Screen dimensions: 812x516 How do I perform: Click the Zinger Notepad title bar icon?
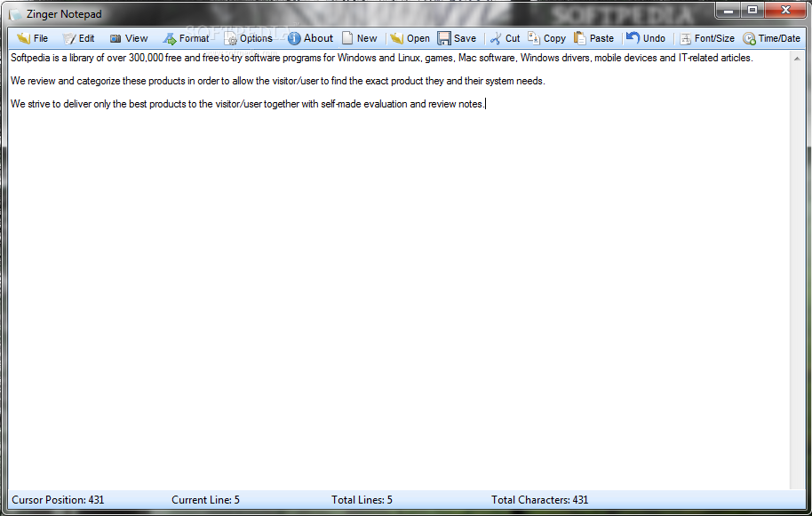tap(15, 14)
